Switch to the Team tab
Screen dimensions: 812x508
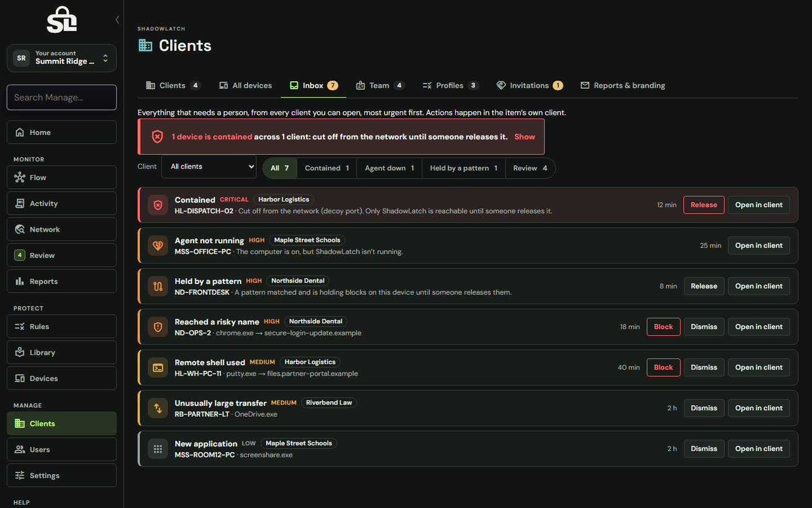coord(380,85)
